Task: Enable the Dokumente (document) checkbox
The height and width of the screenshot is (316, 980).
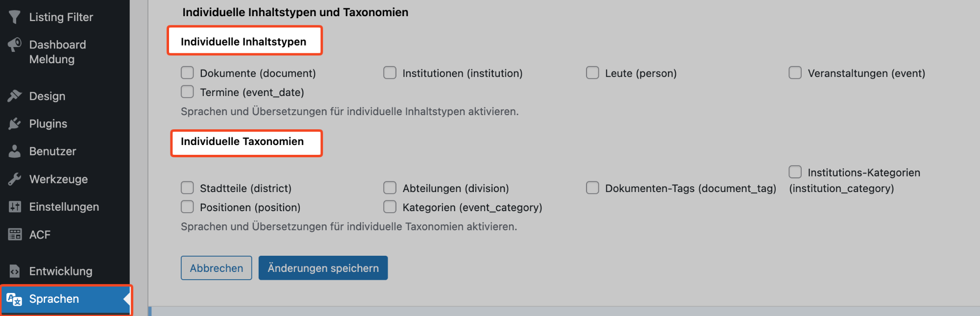Action: (187, 73)
